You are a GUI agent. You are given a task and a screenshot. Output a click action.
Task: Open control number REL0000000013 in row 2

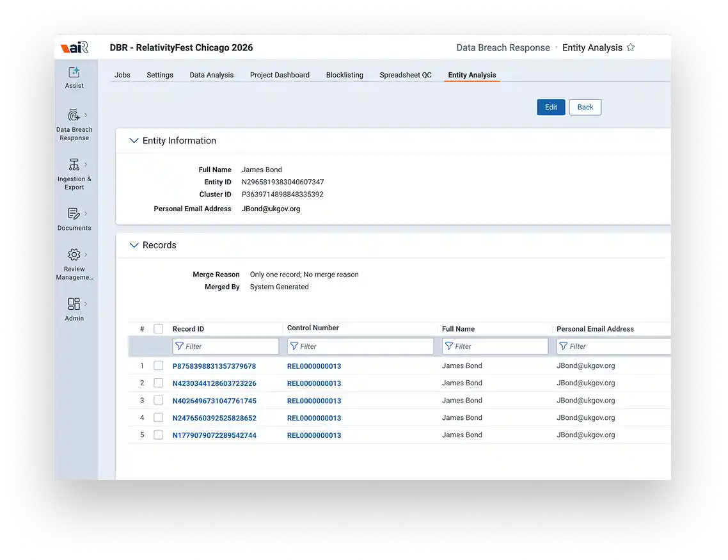[314, 383]
